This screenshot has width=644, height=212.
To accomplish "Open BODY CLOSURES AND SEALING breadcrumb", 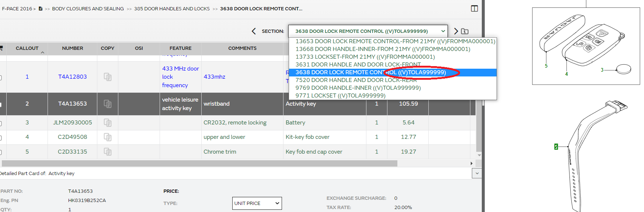I will [88, 8].
